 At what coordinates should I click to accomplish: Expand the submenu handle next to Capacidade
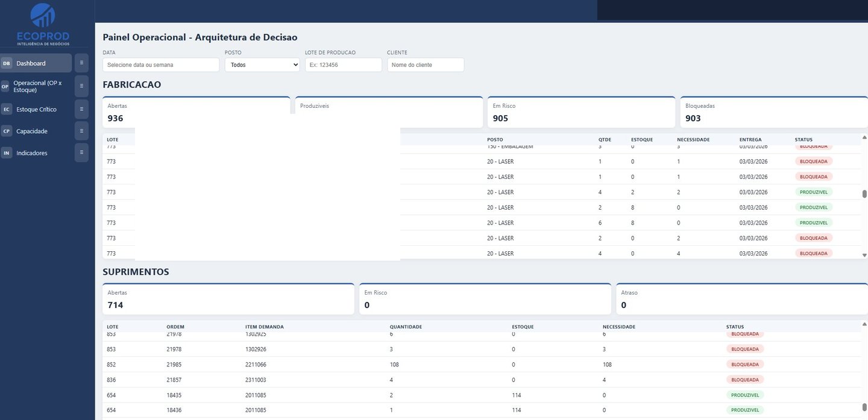(81, 131)
